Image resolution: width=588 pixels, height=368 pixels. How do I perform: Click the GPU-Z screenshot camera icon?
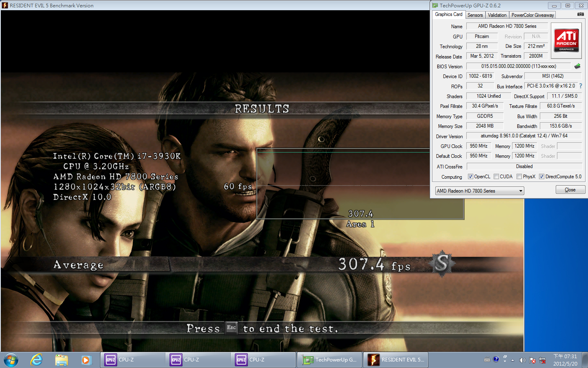pos(580,14)
